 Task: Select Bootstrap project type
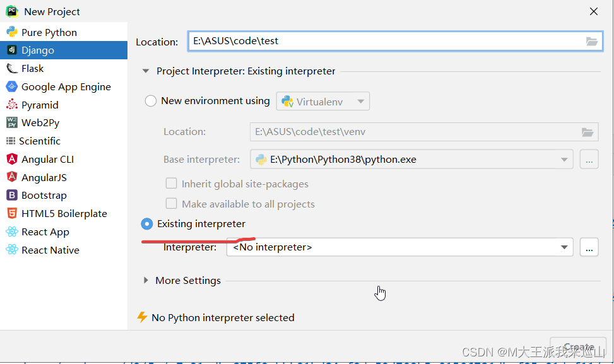[x=64, y=196]
